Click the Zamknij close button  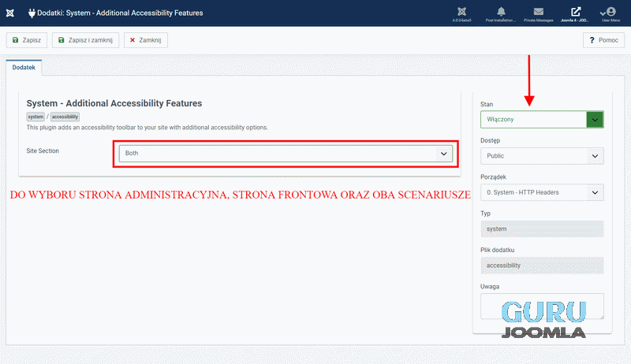[146, 40]
